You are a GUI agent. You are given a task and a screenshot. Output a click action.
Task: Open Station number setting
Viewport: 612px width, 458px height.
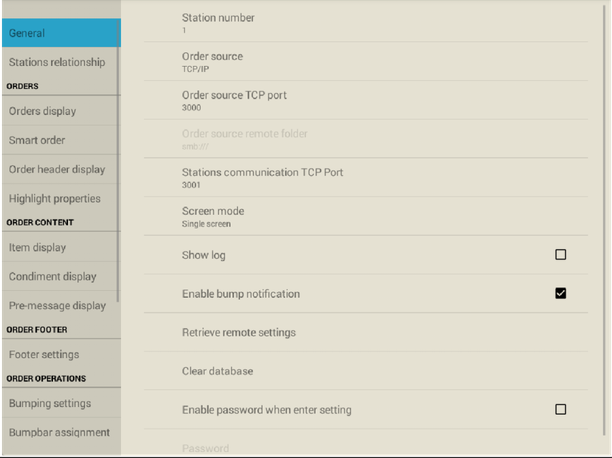coord(366,23)
